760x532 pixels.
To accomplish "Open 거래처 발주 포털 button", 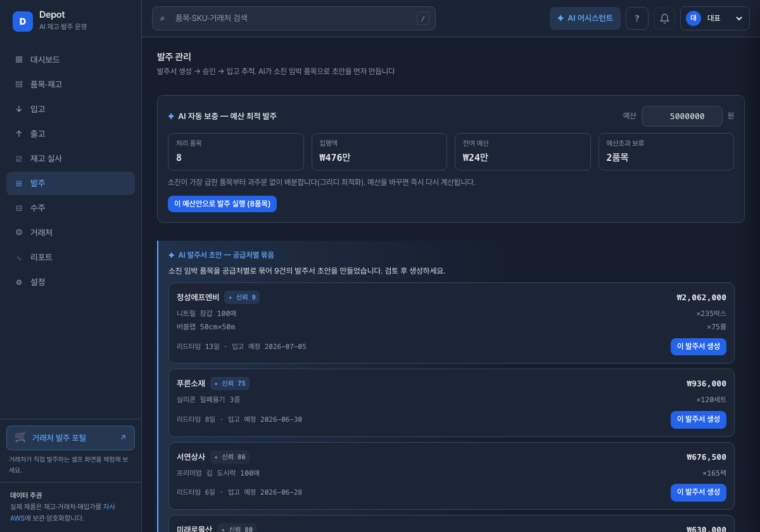I will 70,438.
